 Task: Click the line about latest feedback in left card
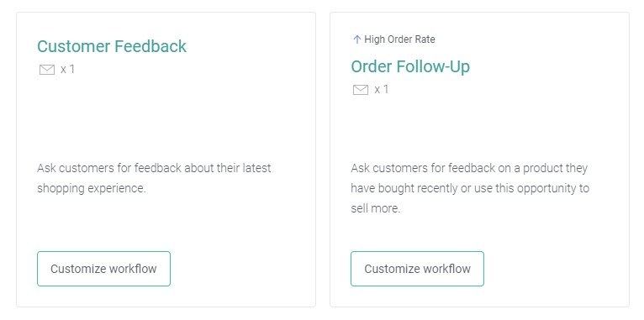pos(154,168)
